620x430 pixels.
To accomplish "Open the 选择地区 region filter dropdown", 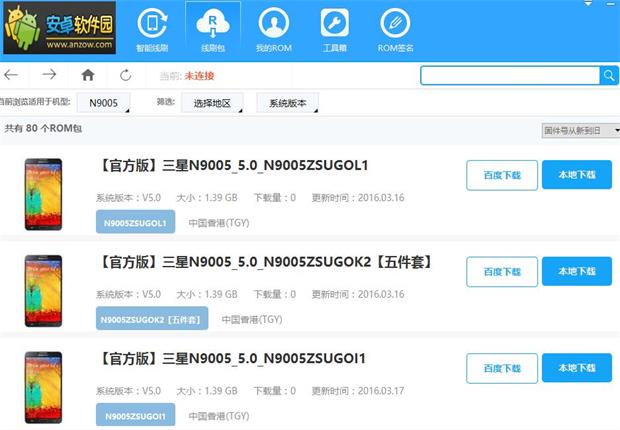I will point(212,103).
